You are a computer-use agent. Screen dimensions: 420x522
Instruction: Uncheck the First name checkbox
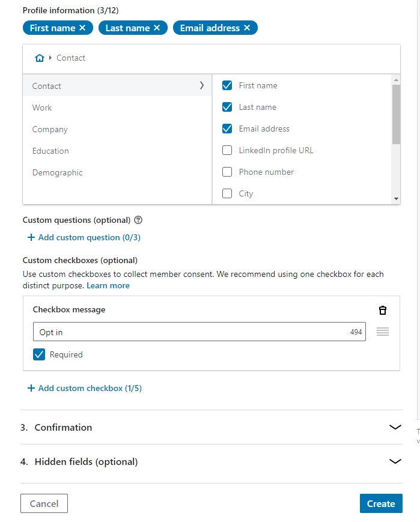tap(227, 86)
